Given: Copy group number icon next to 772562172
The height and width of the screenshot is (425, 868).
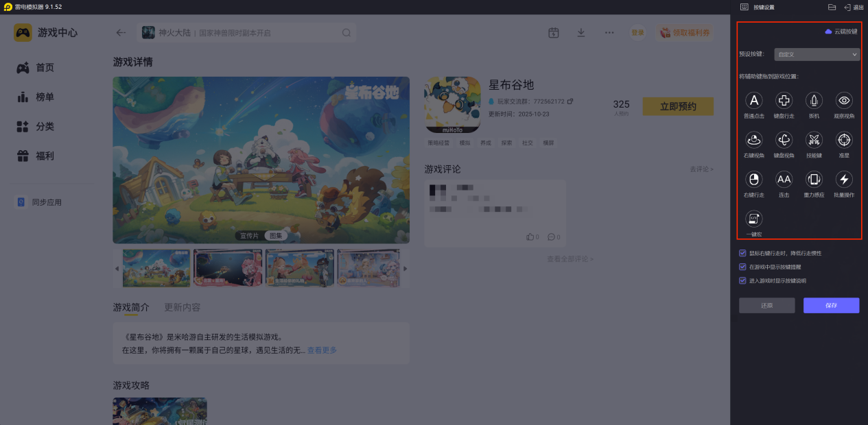Looking at the screenshot, I should (570, 101).
